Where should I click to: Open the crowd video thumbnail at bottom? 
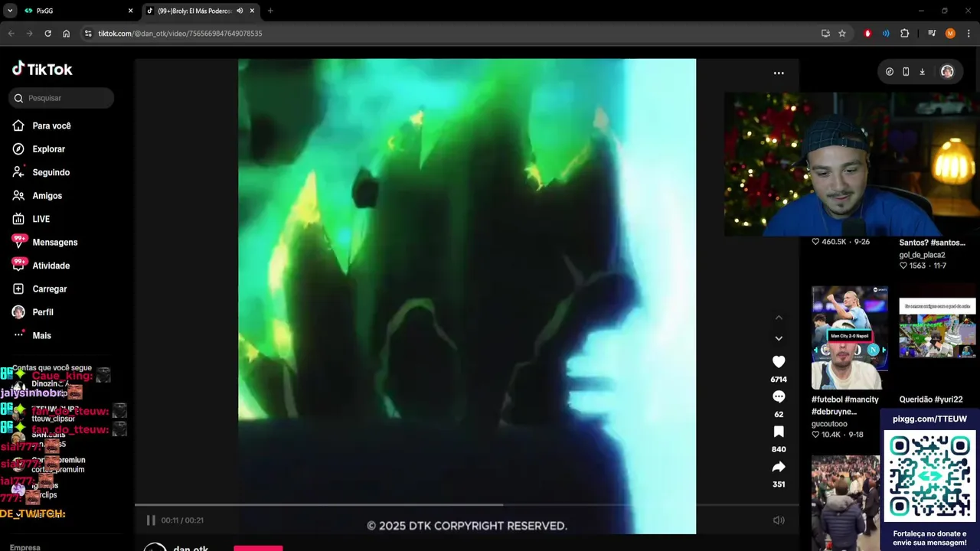[846, 503]
